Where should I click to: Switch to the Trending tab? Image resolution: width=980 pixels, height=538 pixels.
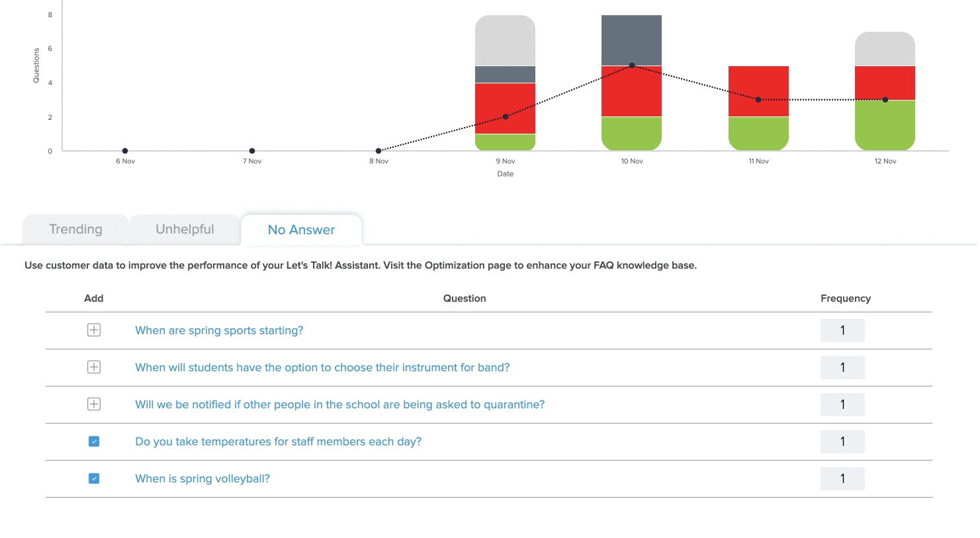coord(75,230)
